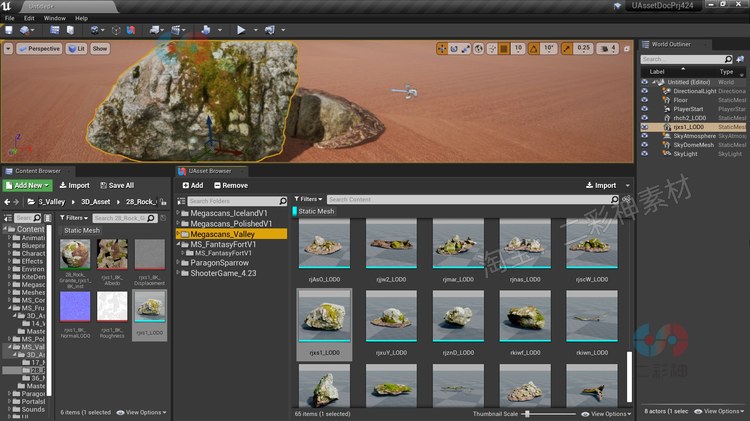Expand the ShooterGame_4.23 folder
The image size is (750, 421).
point(178,273)
